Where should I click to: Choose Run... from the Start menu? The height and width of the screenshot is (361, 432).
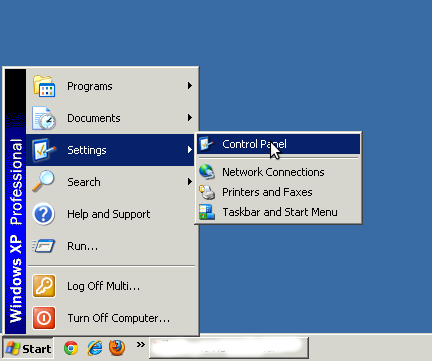pos(111,246)
